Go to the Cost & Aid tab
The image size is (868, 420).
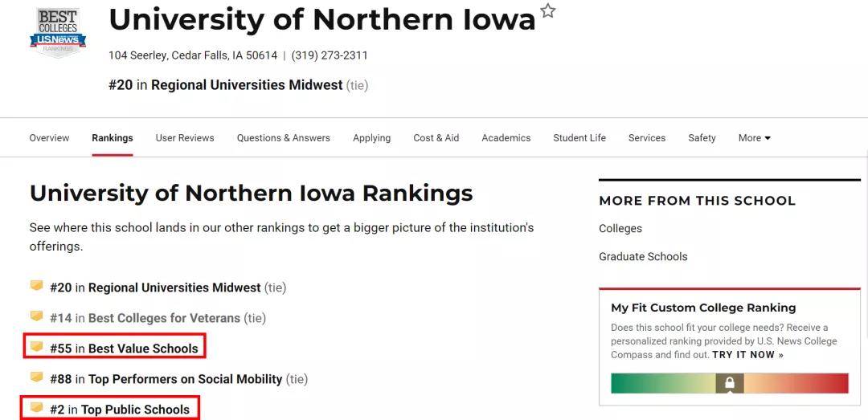coord(436,138)
